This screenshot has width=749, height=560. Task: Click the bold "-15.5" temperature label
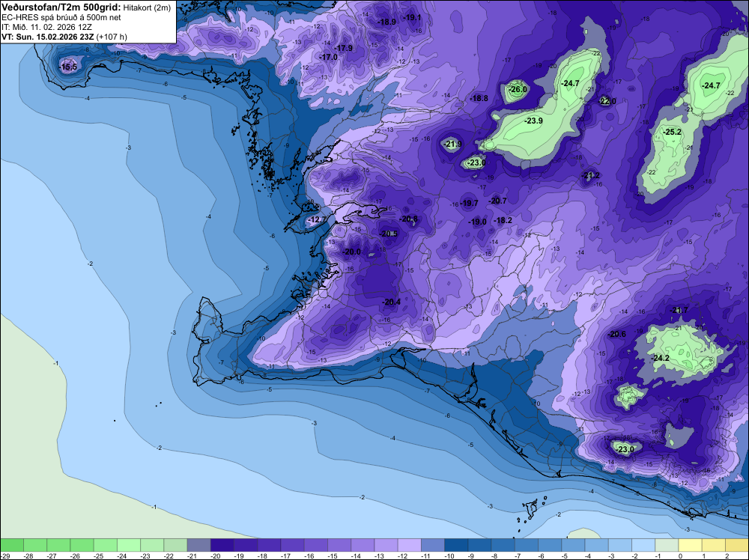tap(68, 67)
